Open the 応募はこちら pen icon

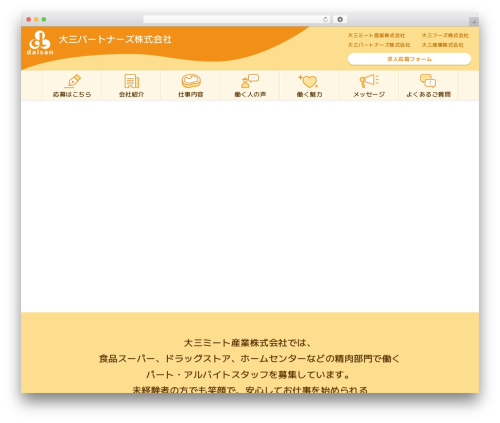72,81
